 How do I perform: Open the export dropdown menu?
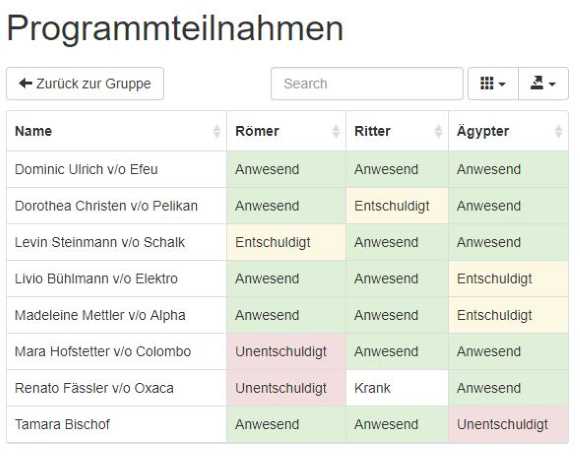(x=543, y=84)
